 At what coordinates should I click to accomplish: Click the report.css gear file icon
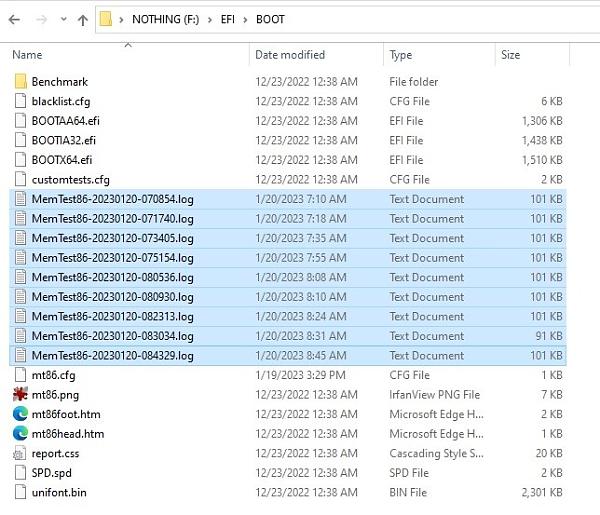pos(20,453)
